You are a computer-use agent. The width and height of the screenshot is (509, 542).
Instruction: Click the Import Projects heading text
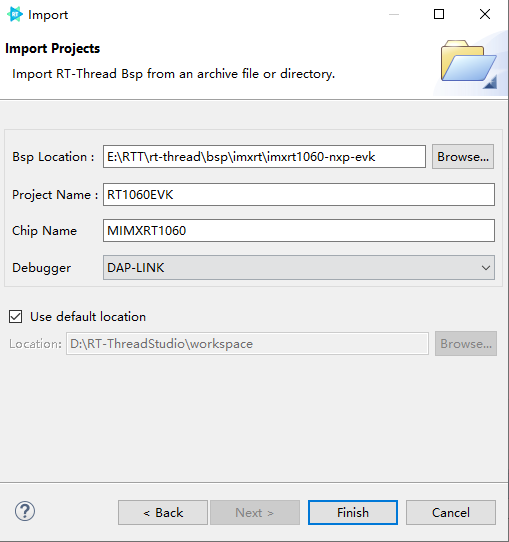click(53, 48)
